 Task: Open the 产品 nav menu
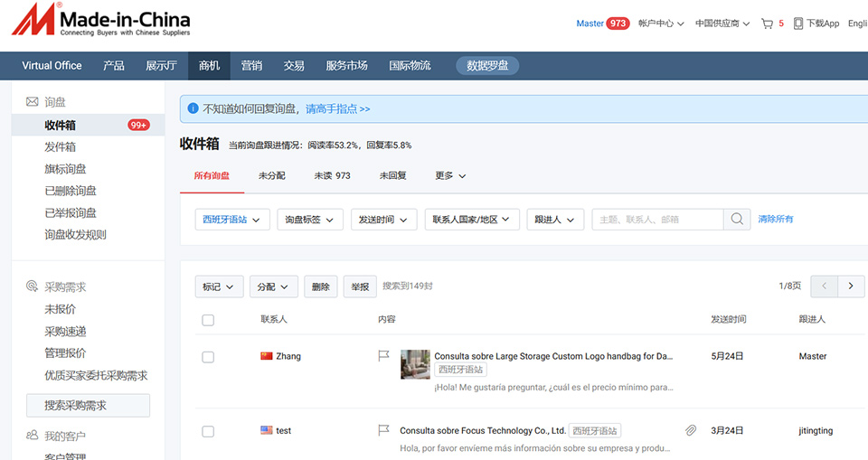click(114, 65)
